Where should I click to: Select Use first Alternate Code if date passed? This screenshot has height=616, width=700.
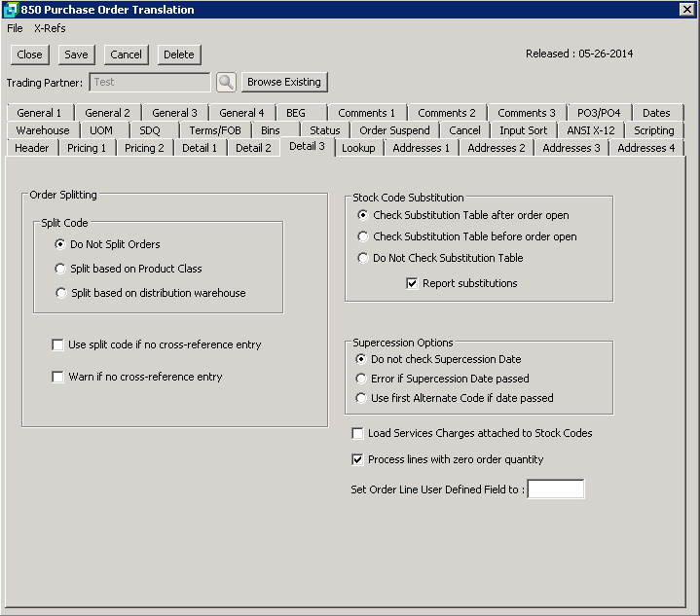tap(363, 398)
